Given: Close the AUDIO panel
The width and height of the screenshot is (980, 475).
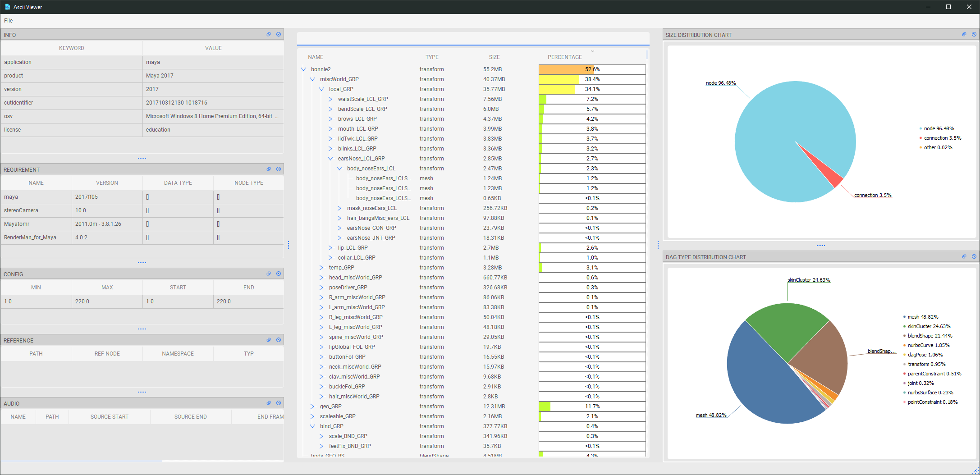Looking at the screenshot, I should point(279,403).
